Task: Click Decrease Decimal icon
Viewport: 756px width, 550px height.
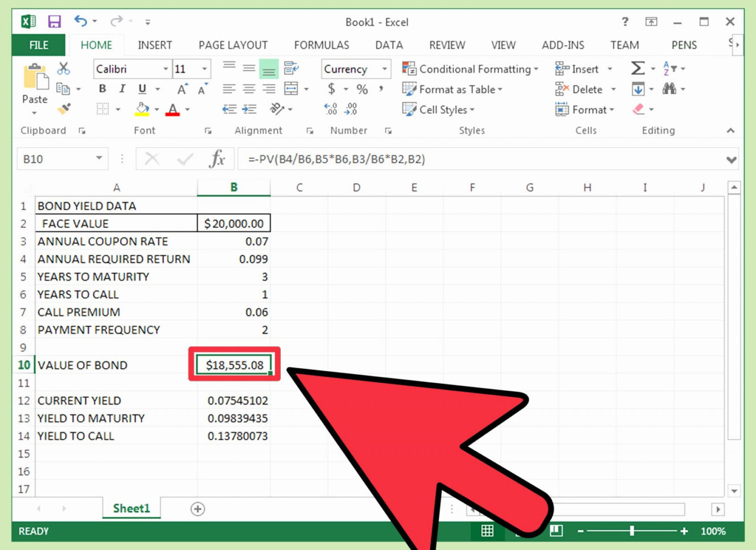Action: pyautogui.click(x=350, y=109)
